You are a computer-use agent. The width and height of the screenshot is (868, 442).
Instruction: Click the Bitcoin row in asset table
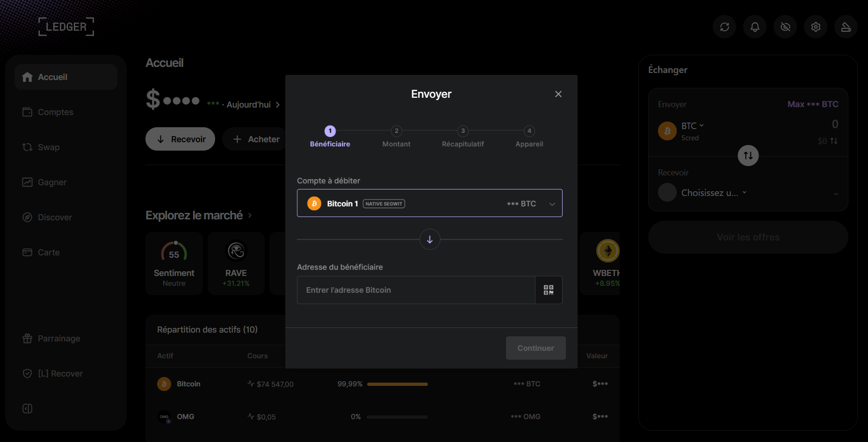383,384
